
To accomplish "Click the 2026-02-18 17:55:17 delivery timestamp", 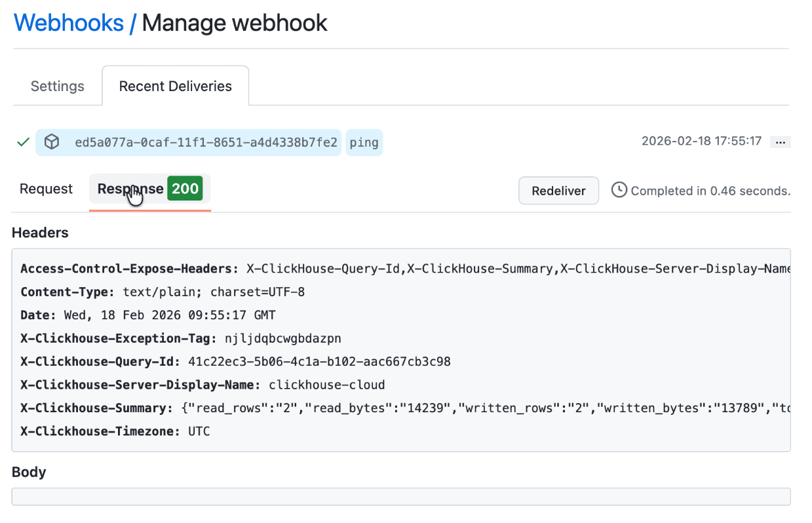I will pyautogui.click(x=701, y=142).
